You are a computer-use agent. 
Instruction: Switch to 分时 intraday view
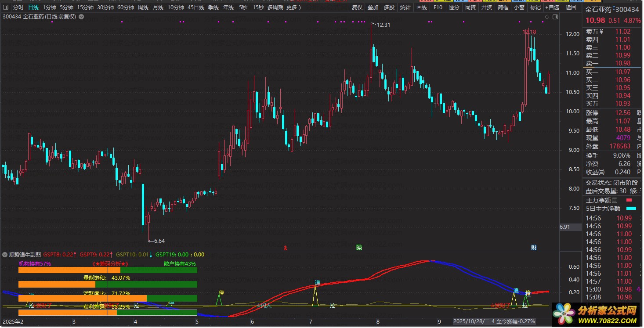18,7
